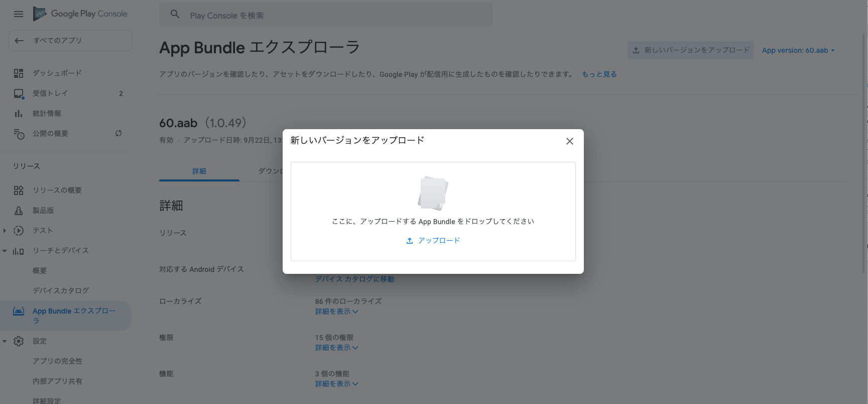Image resolution: width=868 pixels, height=404 pixels.
Task: Click the App Bundle エクスプローラ sidebar icon
Action: (19, 311)
